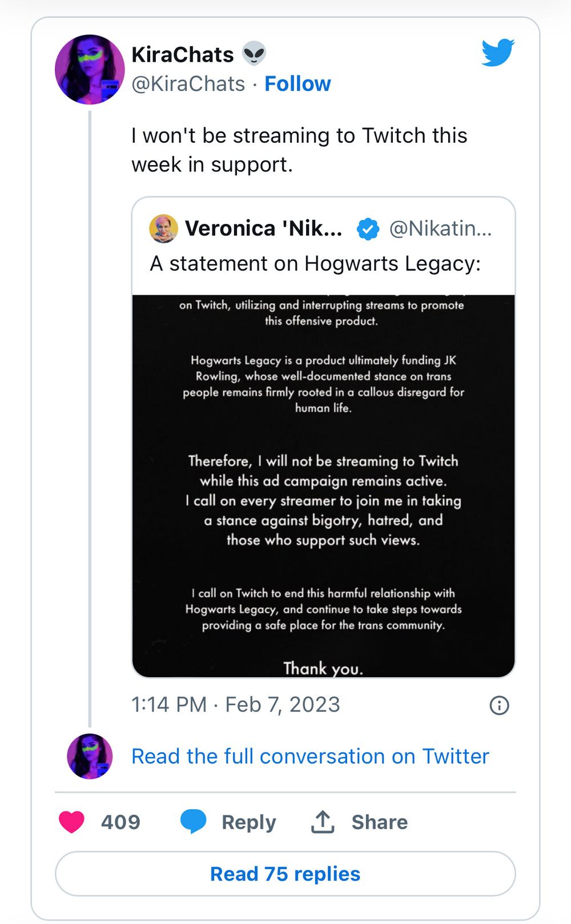Click the quoted @Nikatin handle

point(440,229)
